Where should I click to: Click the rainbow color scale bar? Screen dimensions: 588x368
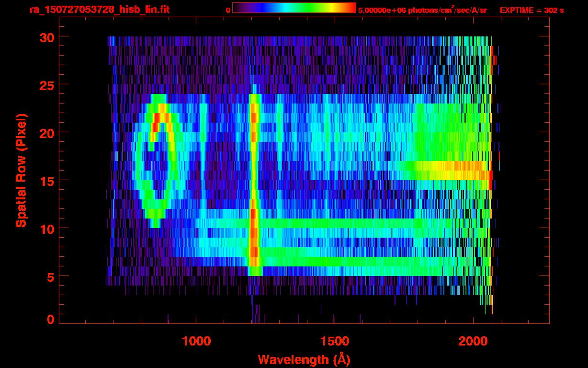[294, 8]
